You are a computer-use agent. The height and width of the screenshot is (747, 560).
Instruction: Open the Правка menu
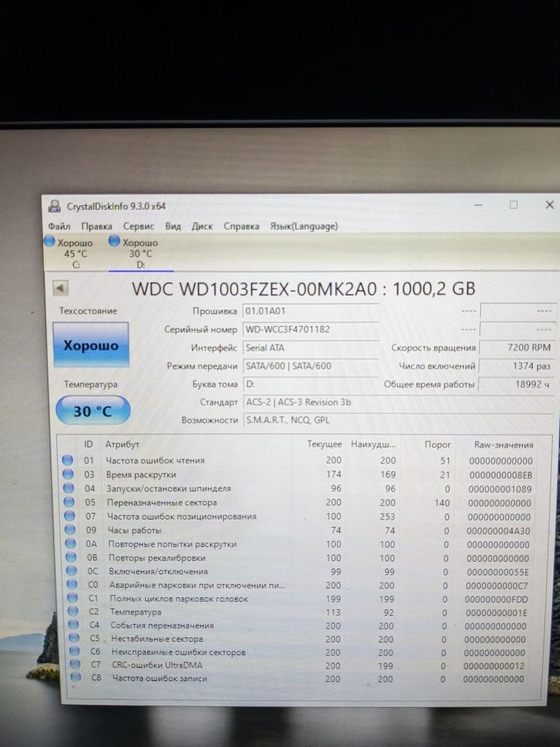[96, 227]
